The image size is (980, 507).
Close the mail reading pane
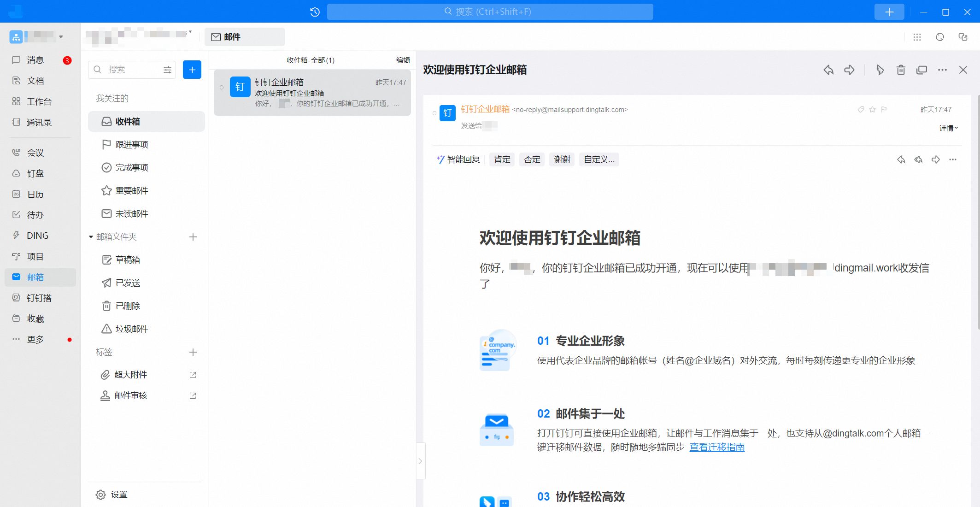click(963, 70)
